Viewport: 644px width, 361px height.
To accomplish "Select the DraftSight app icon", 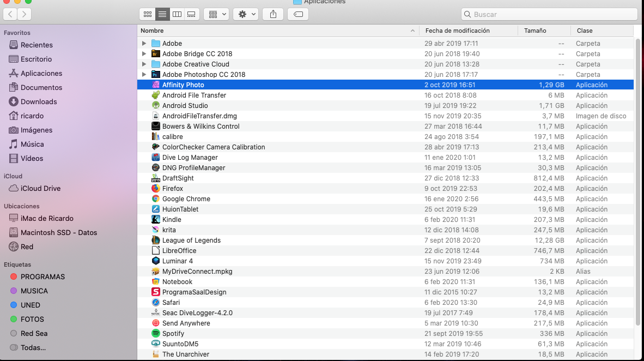I will (156, 178).
